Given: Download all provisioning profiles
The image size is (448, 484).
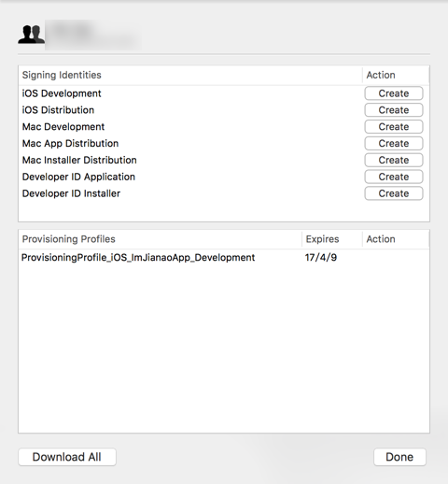Looking at the screenshot, I should (67, 457).
